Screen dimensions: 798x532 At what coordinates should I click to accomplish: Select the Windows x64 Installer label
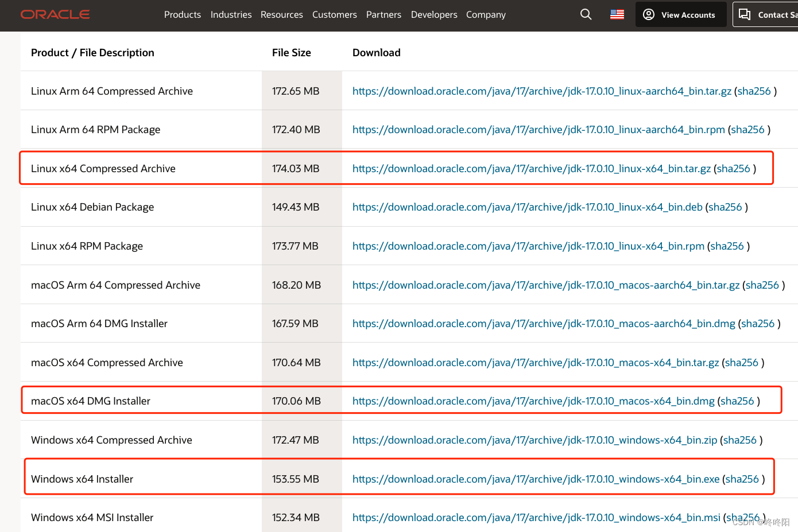click(82, 479)
